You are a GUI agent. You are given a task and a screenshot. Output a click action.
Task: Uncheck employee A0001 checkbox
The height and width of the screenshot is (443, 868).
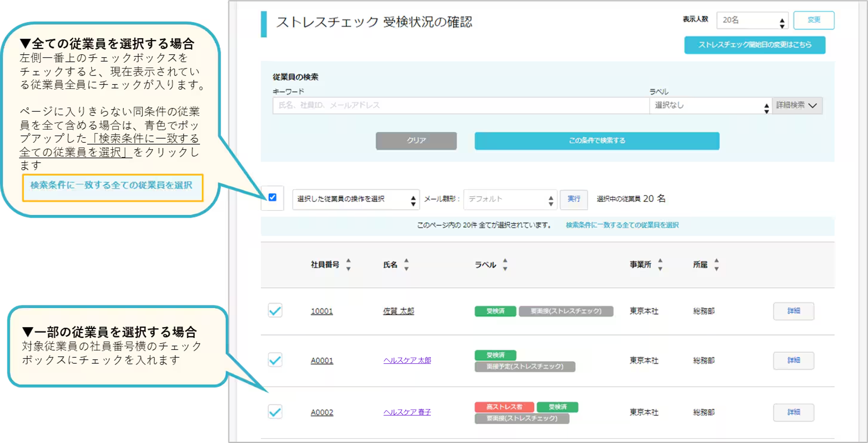[275, 360]
